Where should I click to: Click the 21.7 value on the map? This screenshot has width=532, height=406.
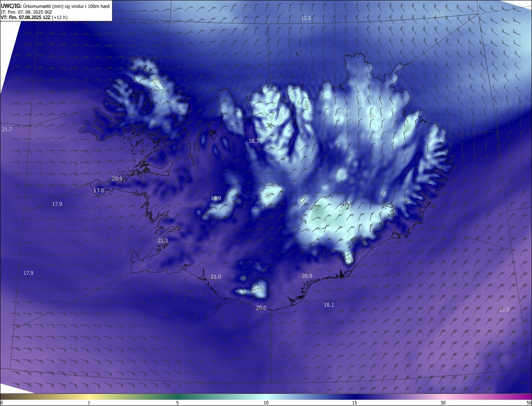tap(7, 130)
